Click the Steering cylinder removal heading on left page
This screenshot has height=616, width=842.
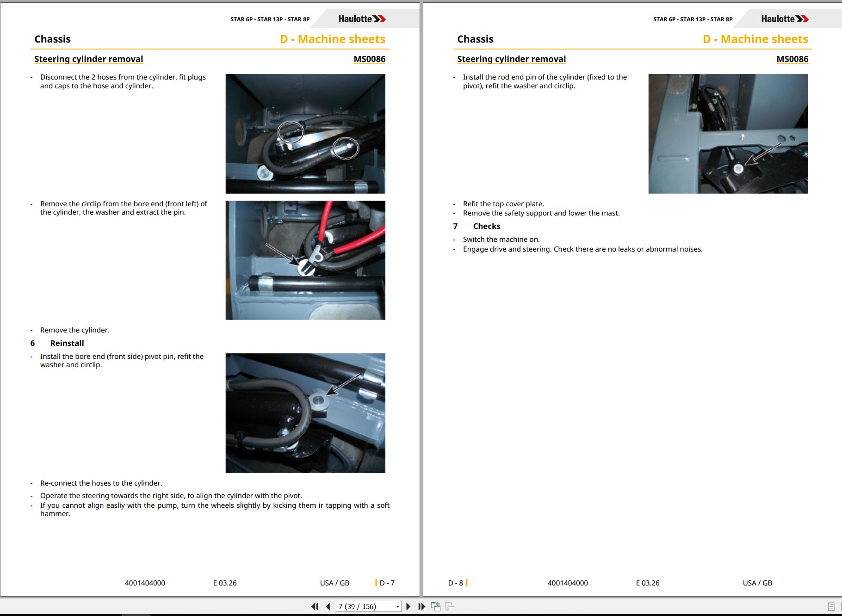click(88, 59)
